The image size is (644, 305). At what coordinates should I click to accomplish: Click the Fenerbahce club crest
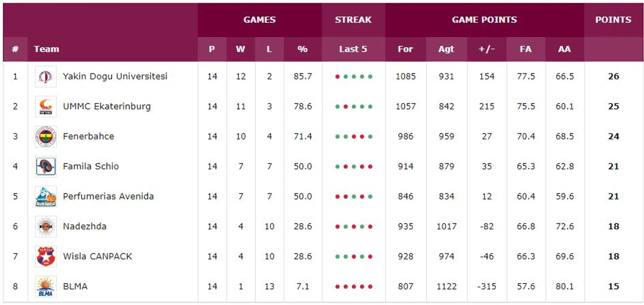click(x=46, y=137)
